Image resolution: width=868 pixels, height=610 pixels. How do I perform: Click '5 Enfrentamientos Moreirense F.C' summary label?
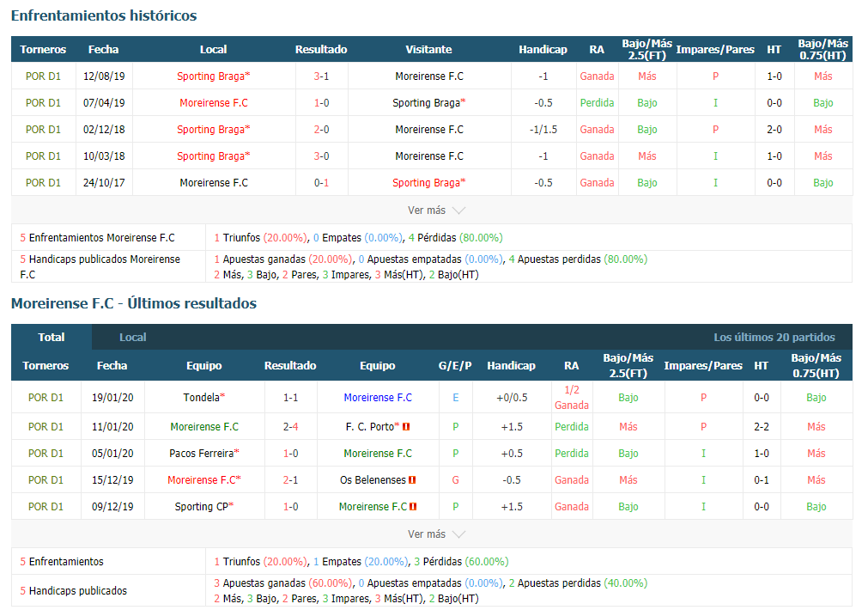point(97,238)
